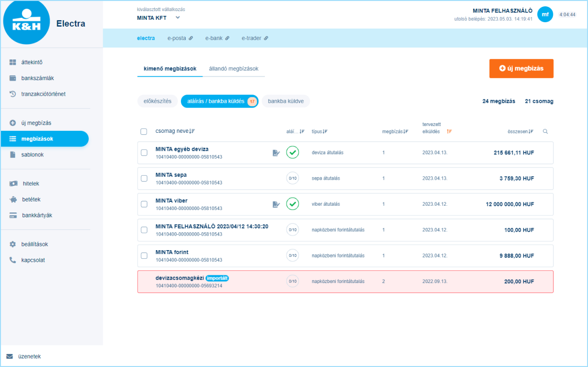Click the search magnifier icon in table header
The height and width of the screenshot is (367, 588).
coord(545,131)
